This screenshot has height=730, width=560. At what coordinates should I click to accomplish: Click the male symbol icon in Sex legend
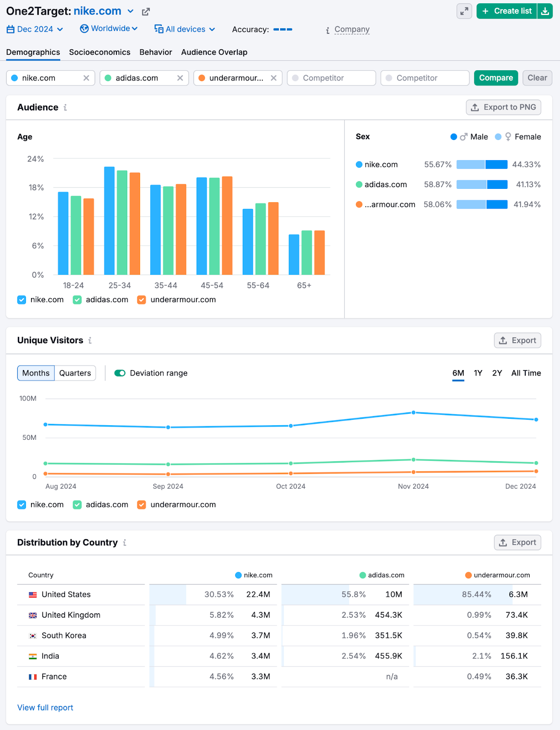point(464,137)
